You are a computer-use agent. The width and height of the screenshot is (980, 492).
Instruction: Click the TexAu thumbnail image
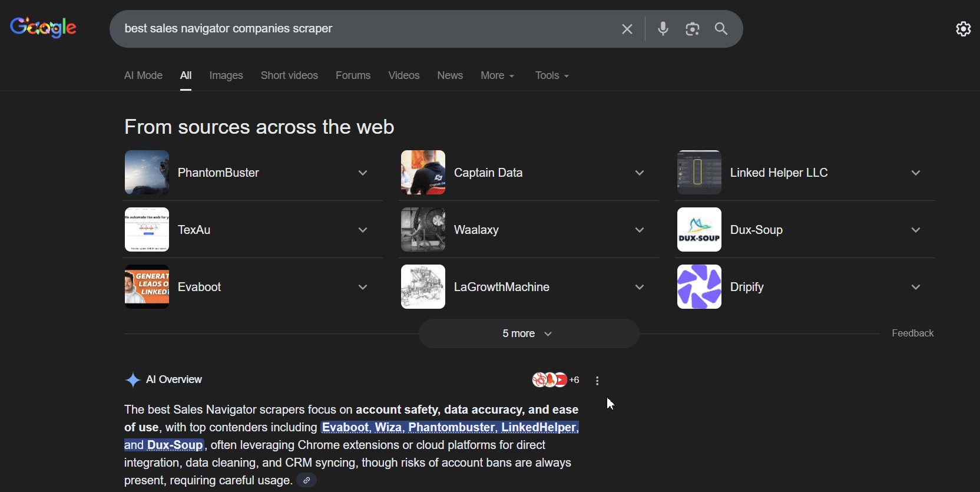tap(147, 229)
